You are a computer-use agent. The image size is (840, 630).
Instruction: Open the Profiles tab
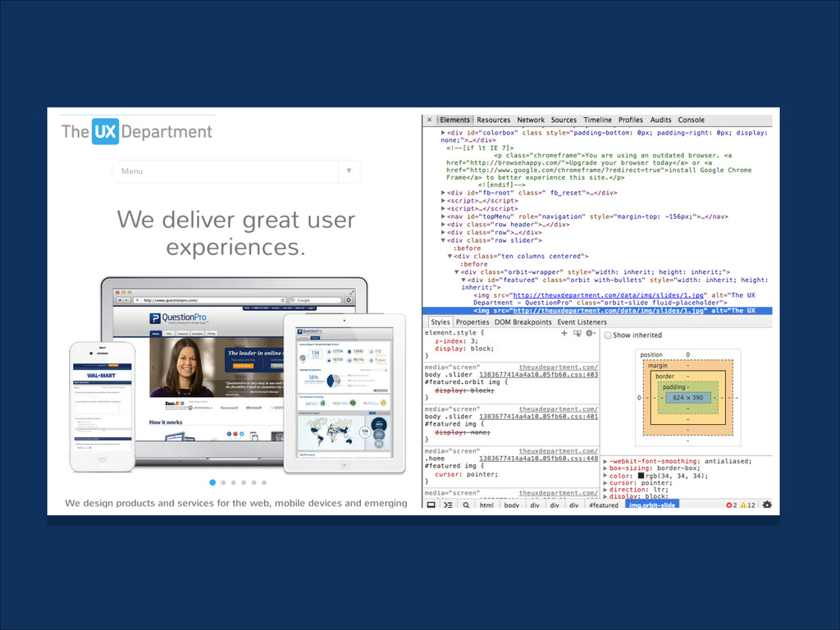[x=631, y=120]
